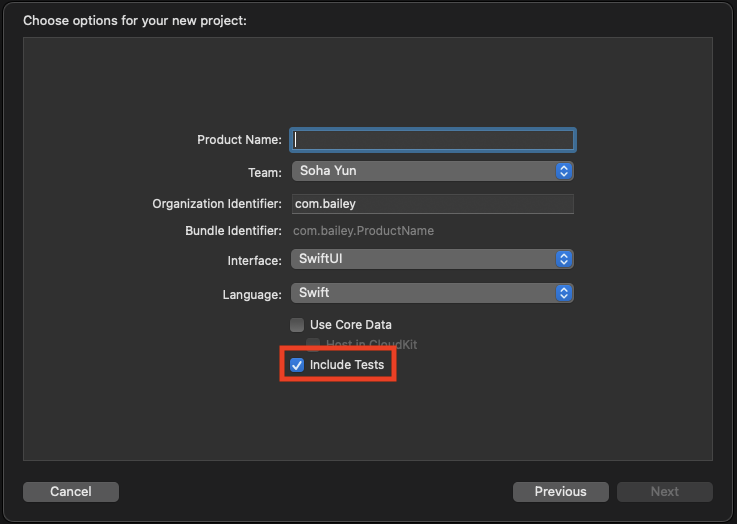Click the Product Name text field

tap(432, 140)
